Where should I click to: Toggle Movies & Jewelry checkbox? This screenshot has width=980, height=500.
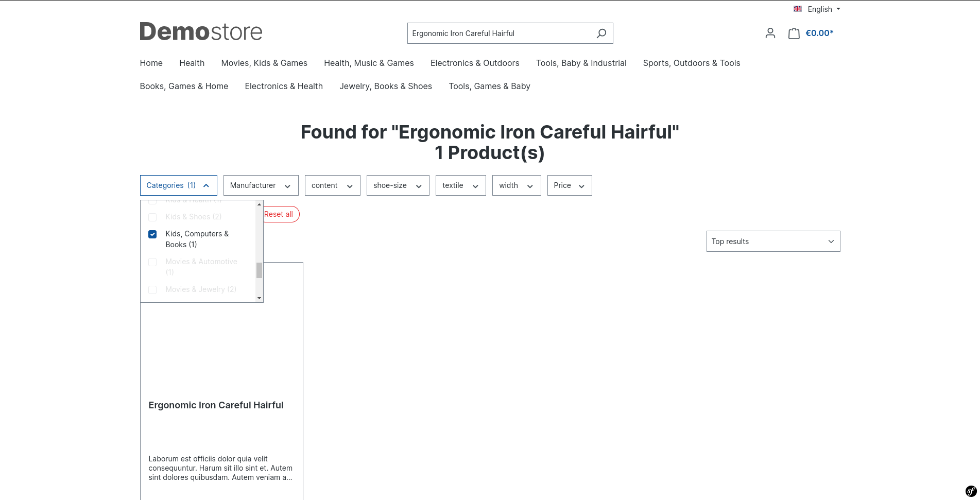pos(152,290)
